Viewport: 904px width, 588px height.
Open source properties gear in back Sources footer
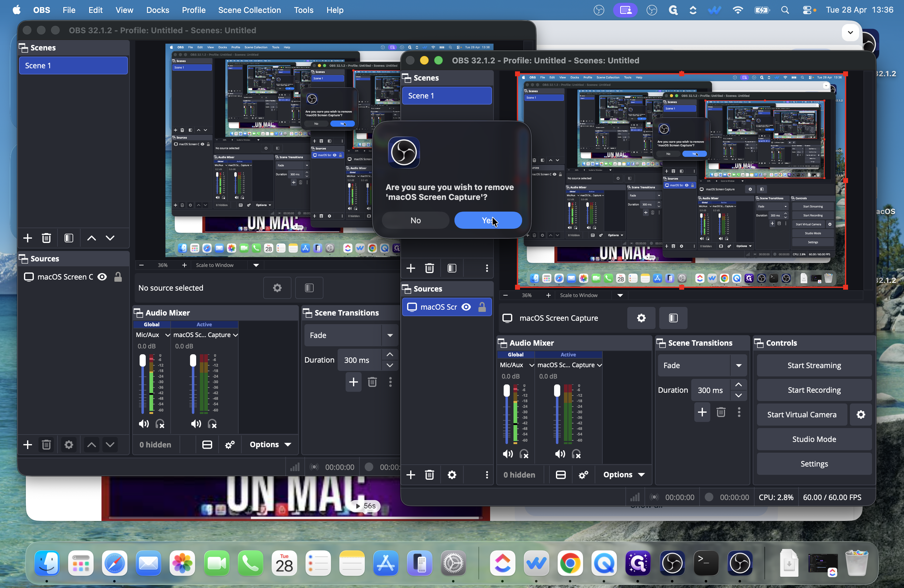[69, 444]
